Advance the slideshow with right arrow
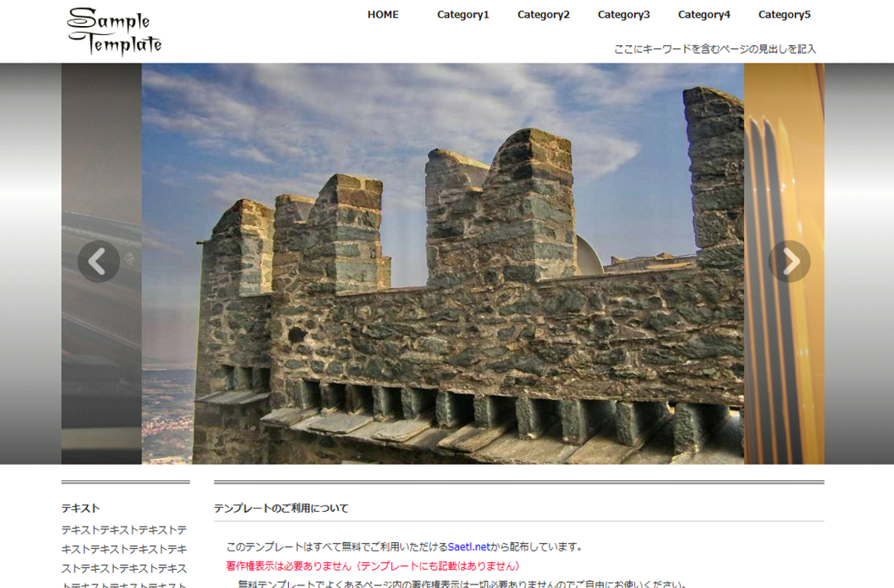 click(789, 262)
